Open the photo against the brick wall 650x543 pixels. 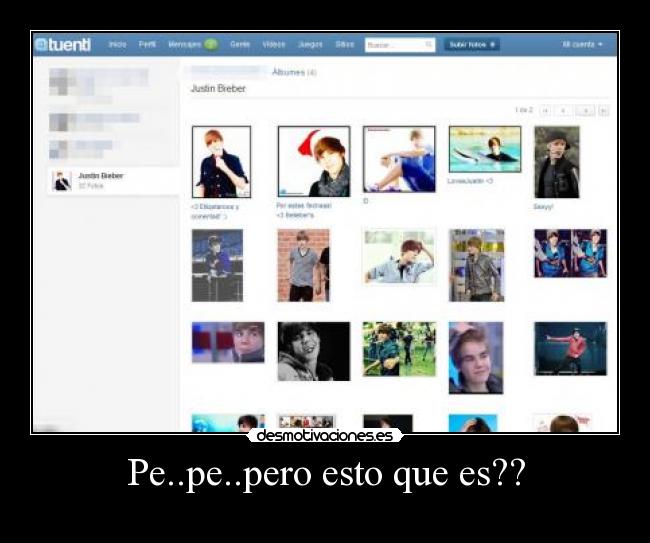[303, 265]
